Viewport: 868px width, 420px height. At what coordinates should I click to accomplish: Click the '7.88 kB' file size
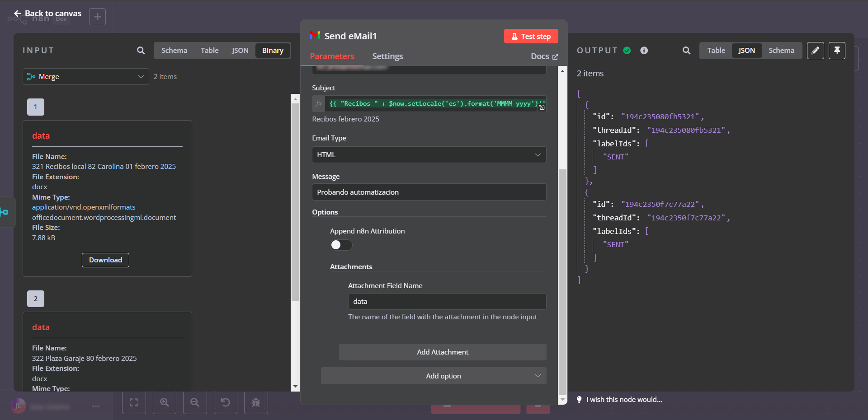pos(44,238)
